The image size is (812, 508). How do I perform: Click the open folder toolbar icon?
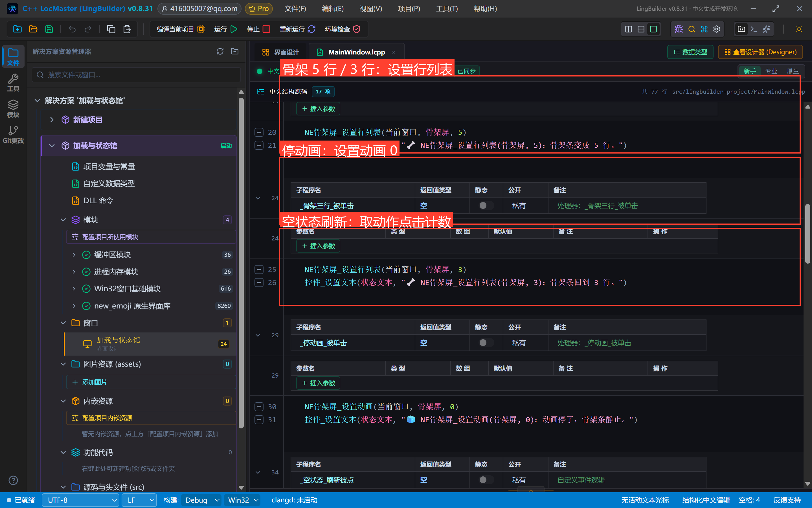[33, 29]
